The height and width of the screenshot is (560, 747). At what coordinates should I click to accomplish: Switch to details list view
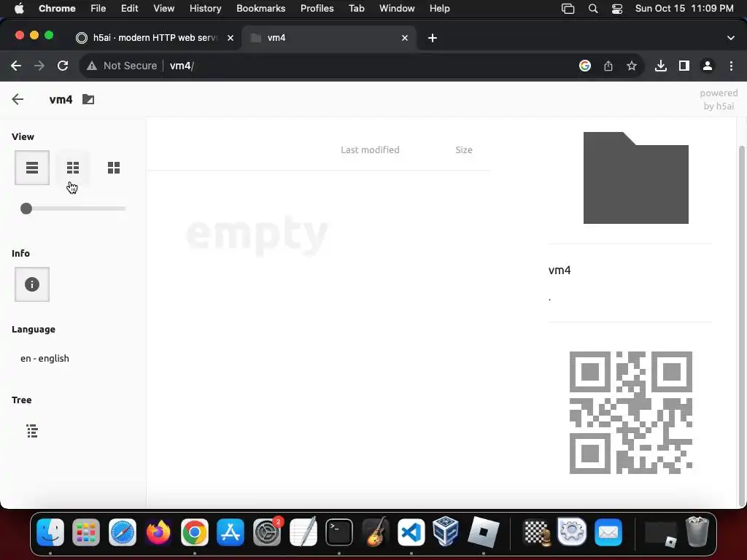coord(32,168)
